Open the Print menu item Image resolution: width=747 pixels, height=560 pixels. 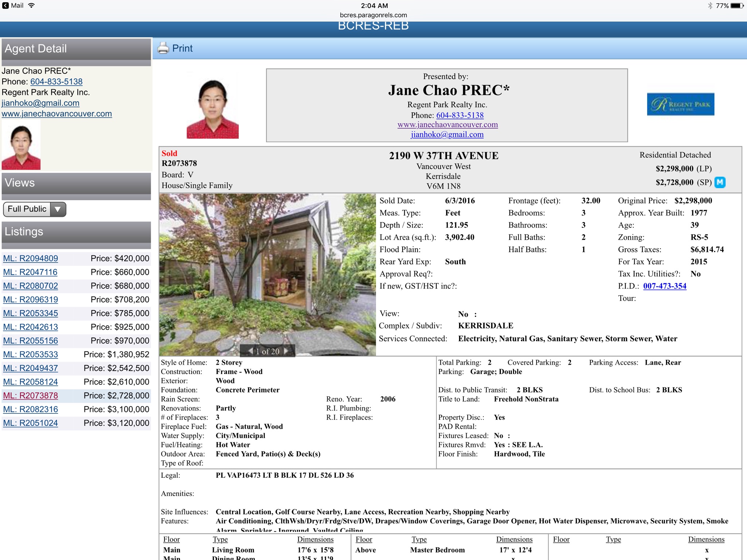182,48
